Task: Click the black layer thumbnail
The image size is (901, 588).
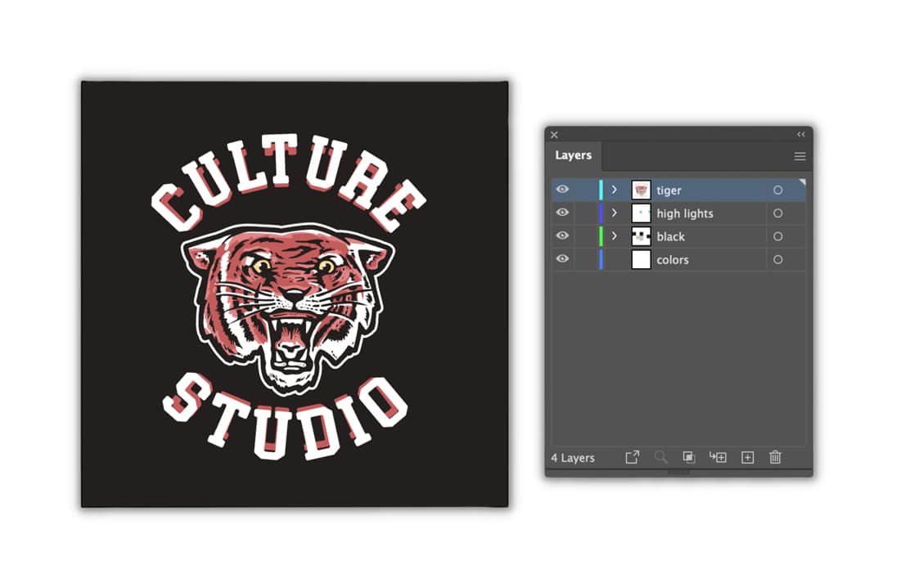Action: (x=642, y=236)
